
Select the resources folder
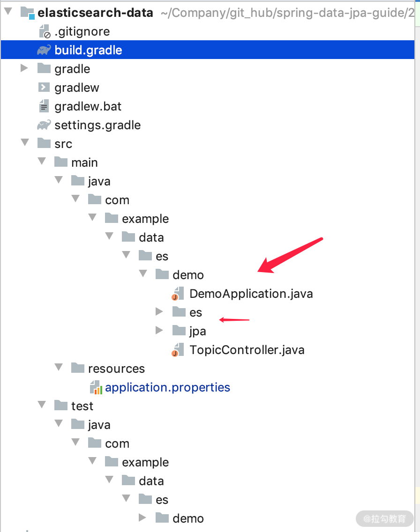point(116,368)
